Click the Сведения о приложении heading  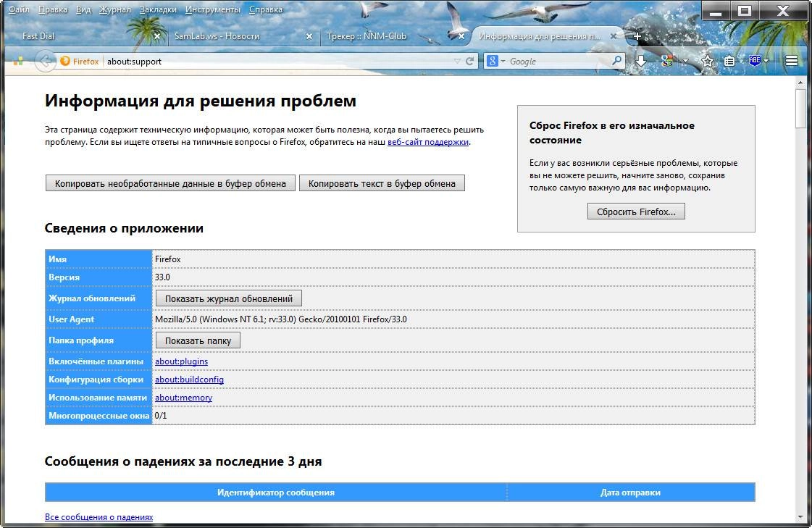tap(124, 228)
